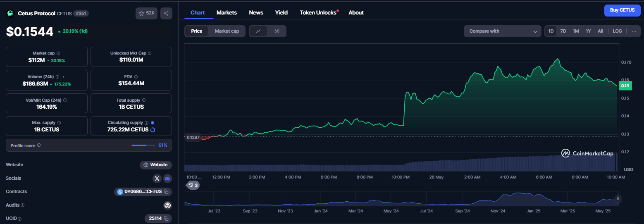Click the verified circulating supply badge
This screenshot has width=644, height=224.
[x=153, y=123]
